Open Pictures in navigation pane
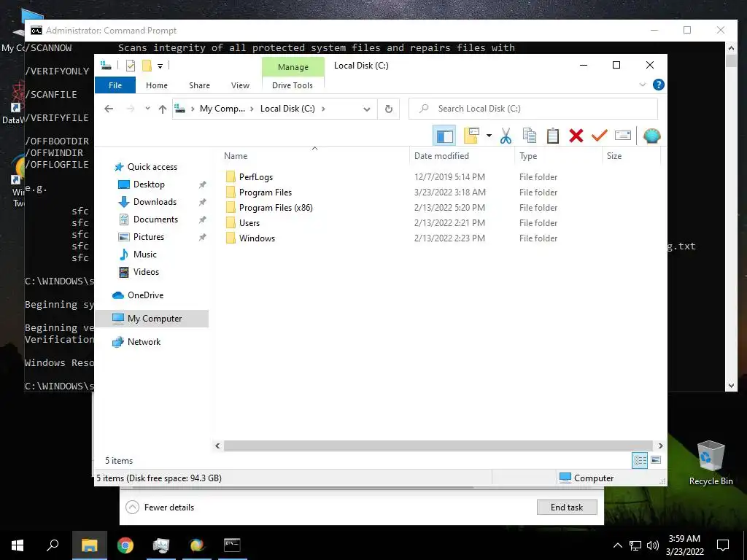The width and height of the screenshot is (747, 560). (149, 237)
